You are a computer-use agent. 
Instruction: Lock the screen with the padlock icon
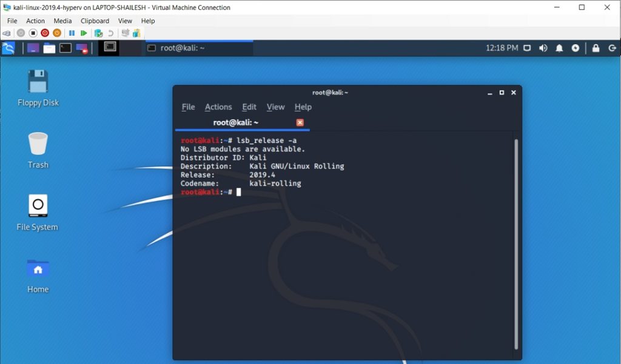point(596,48)
